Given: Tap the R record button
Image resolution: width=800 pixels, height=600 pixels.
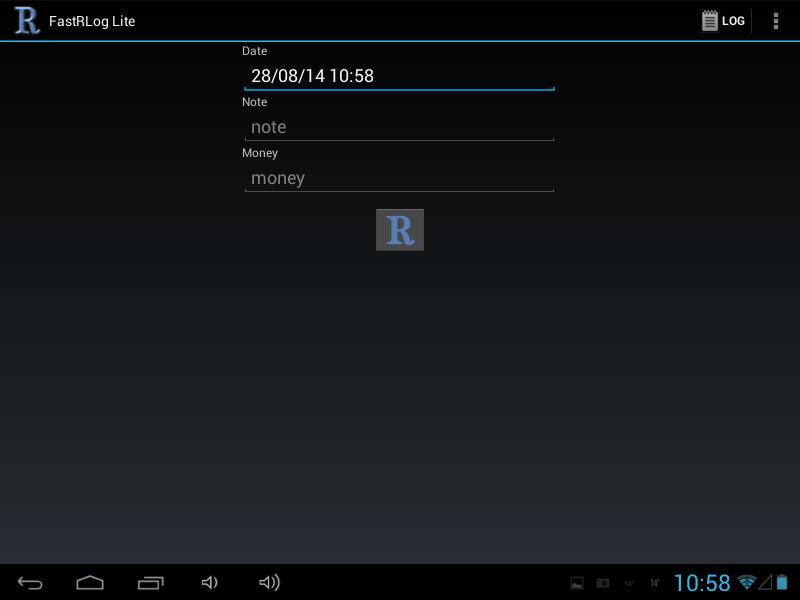Looking at the screenshot, I should (x=399, y=230).
